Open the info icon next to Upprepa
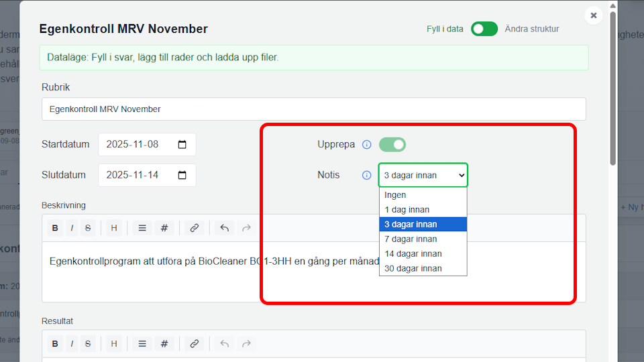 367,145
